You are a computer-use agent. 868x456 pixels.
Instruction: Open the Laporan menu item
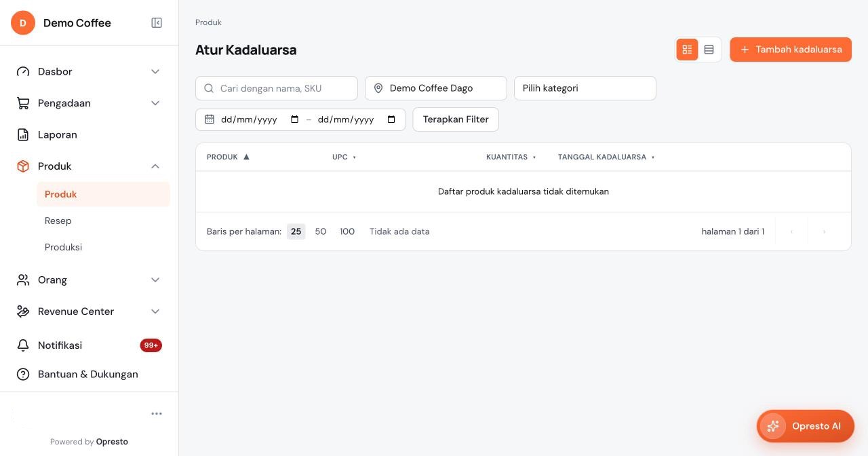coord(90,134)
